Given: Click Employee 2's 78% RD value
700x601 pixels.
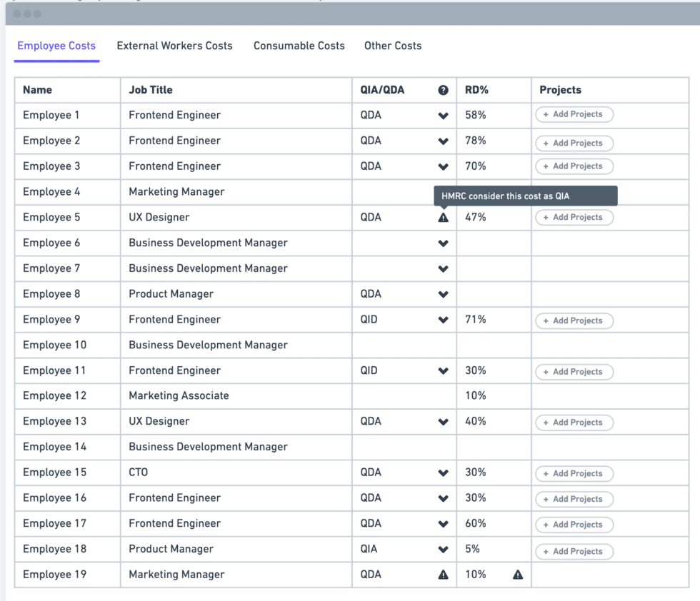Looking at the screenshot, I should pyautogui.click(x=476, y=141).
